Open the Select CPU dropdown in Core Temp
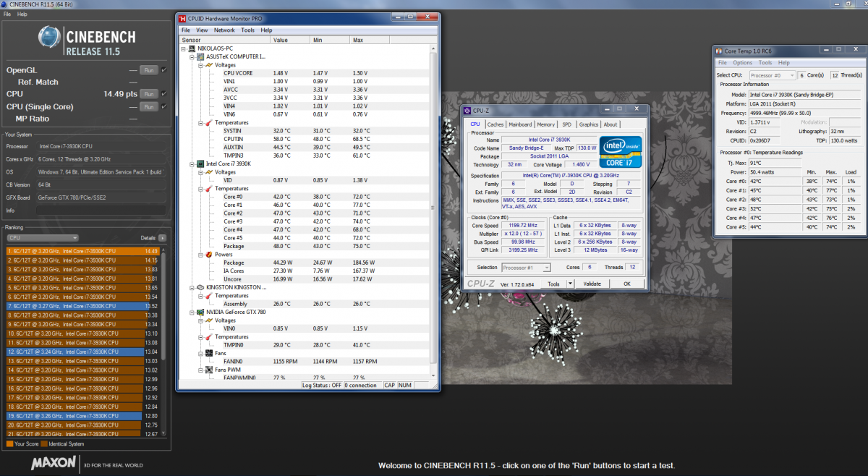Image resolution: width=868 pixels, height=476 pixels. tap(772, 75)
